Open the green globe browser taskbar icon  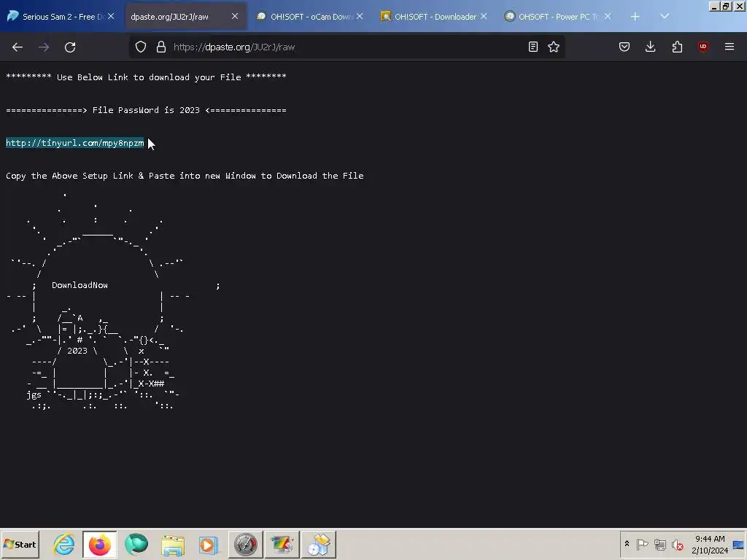pos(136,545)
